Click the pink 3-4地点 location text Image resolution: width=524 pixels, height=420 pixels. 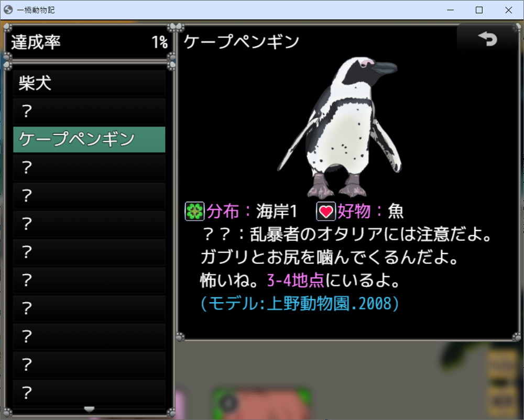tap(296, 281)
